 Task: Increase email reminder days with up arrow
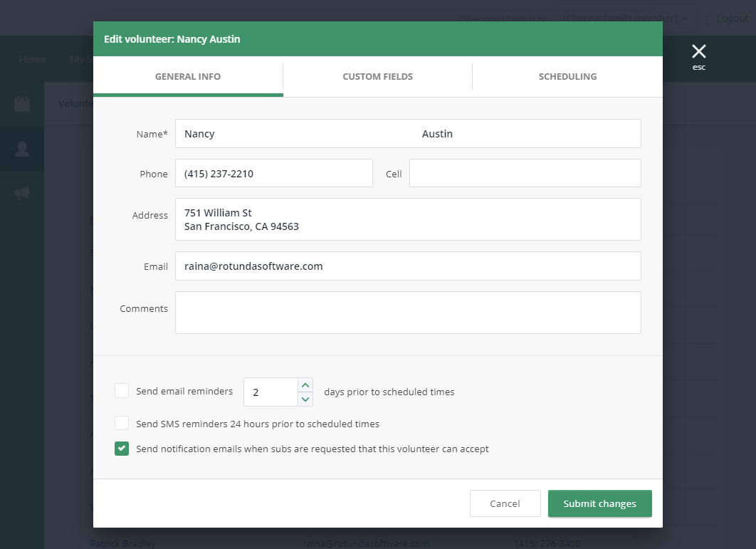click(305, 385)
